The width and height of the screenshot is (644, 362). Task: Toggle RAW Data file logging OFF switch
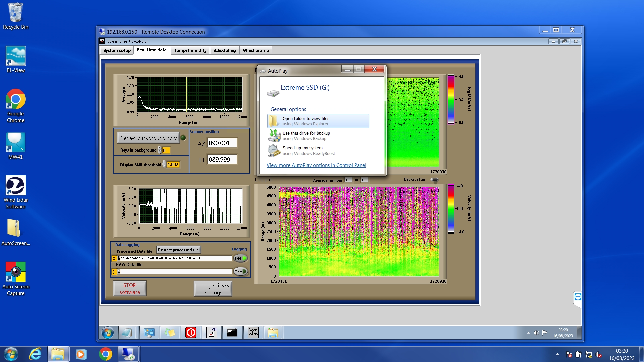tap(240, 271)
